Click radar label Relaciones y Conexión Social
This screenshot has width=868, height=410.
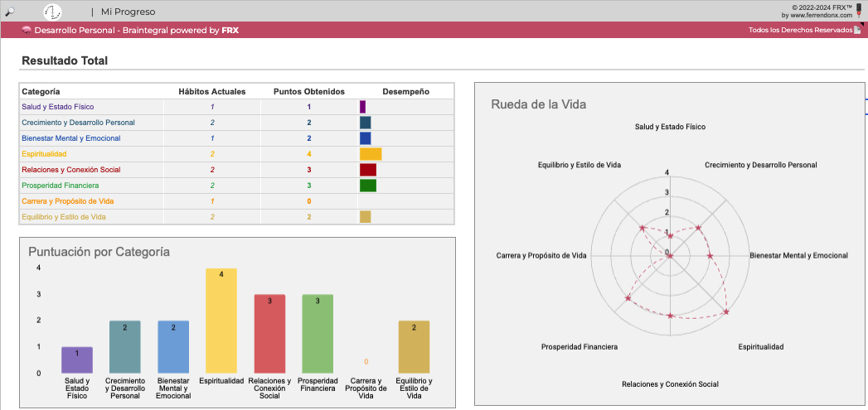(x=671, y=384)
